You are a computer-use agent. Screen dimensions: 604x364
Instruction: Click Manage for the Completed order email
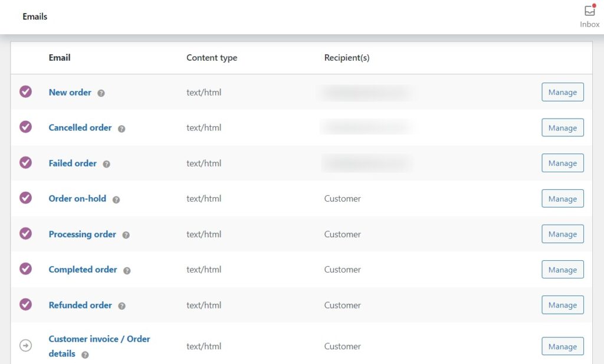point(562,269)
